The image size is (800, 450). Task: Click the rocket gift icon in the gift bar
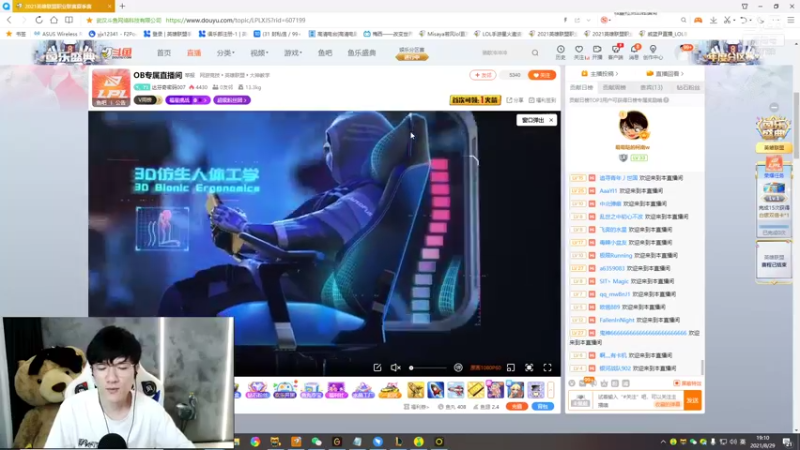[x=435, y=390]
